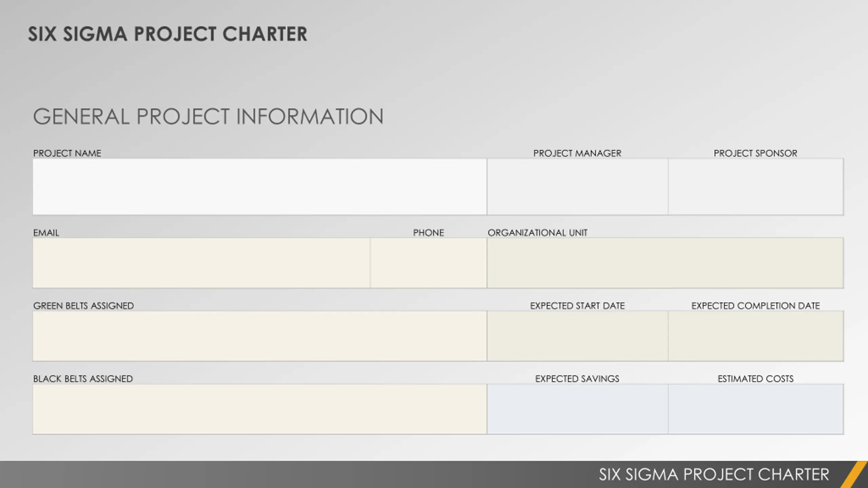Click the General Project Information heading

[x=208, y=117]
